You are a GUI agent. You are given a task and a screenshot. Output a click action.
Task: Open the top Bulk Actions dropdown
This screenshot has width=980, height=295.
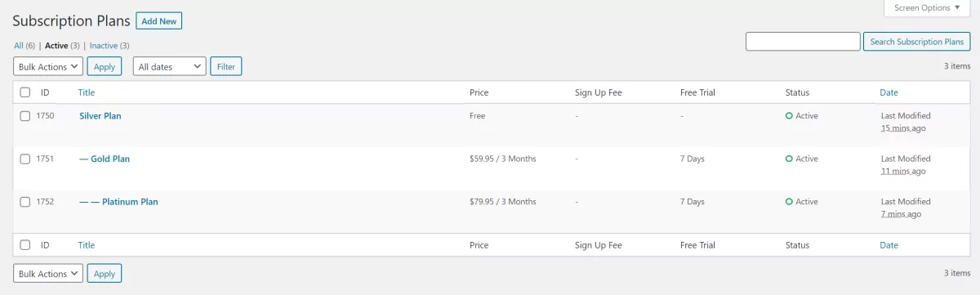[x=48, y=66]
